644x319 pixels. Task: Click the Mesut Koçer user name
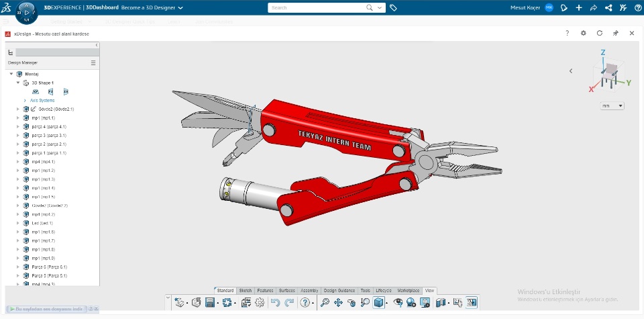pyautogui.click(x=525, y=7)
